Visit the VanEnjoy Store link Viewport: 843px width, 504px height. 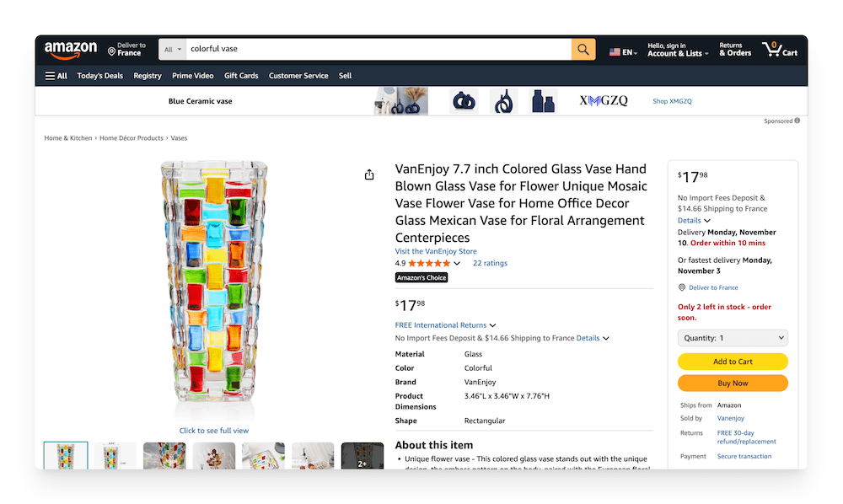[x=436, y=251]
